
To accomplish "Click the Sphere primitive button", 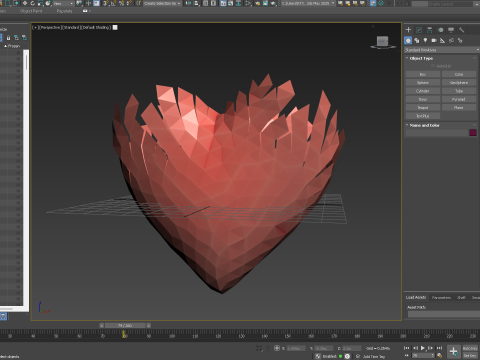I will coord(423,83).
